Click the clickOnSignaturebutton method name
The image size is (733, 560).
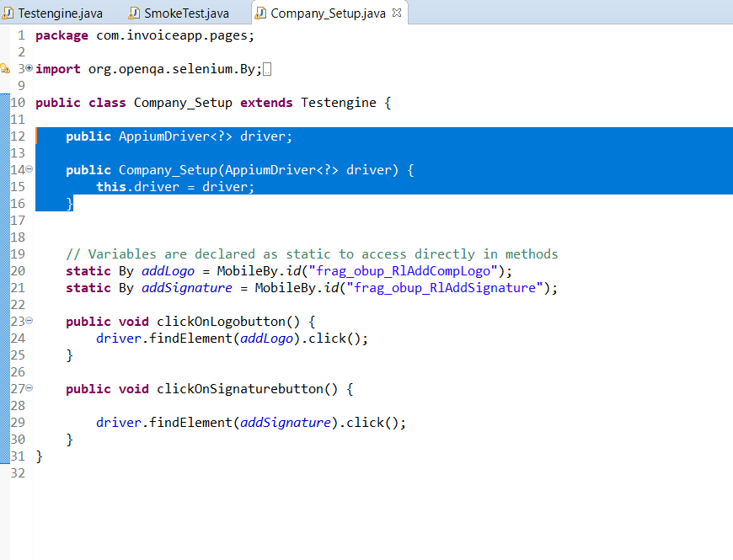coord(240,388)
